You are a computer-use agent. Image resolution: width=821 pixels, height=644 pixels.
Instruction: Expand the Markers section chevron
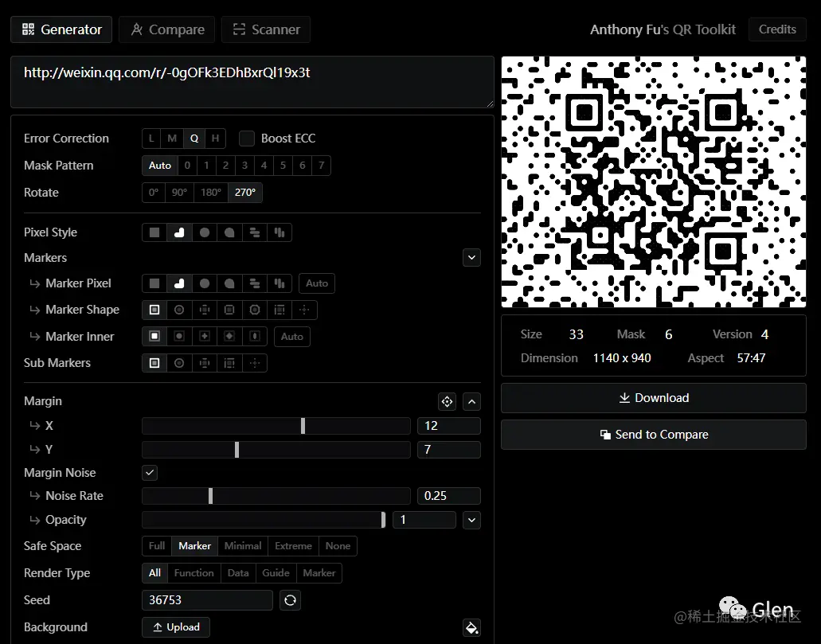click(471, 258)
